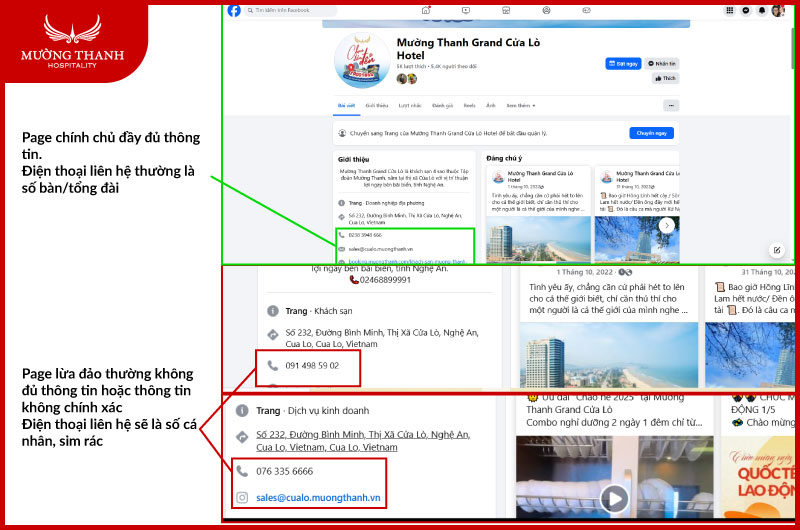Viewport: 800px width, 530px height.
Task: Click the phone number '091 498 59 02'
Action: [x=312, y=366]
